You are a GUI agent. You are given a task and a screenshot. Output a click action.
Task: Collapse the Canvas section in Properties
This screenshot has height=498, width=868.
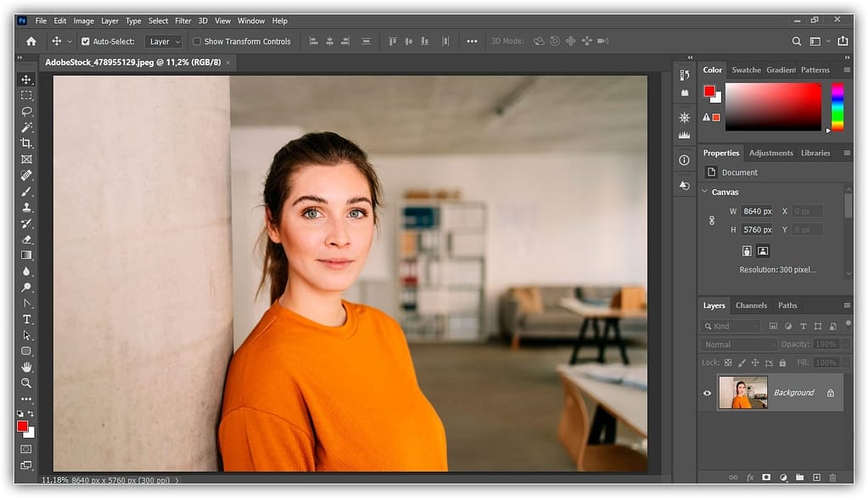tap(704, 192)
